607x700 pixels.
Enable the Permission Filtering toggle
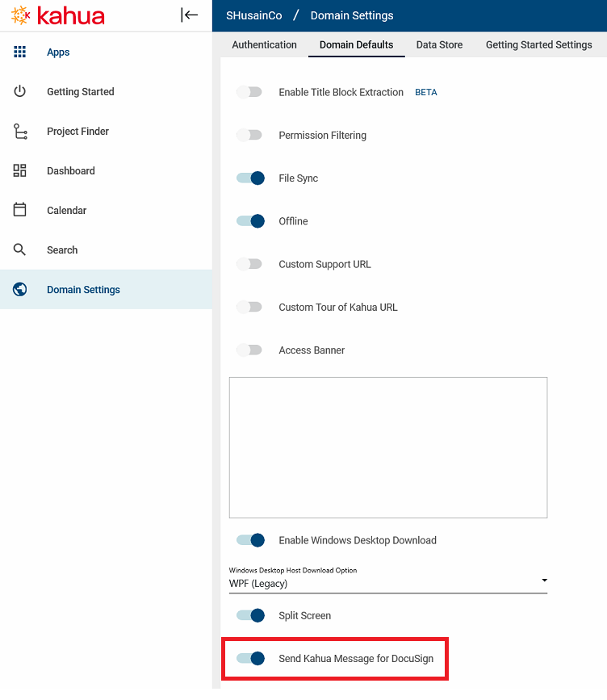pyautogui.click(x=250, y=136)
